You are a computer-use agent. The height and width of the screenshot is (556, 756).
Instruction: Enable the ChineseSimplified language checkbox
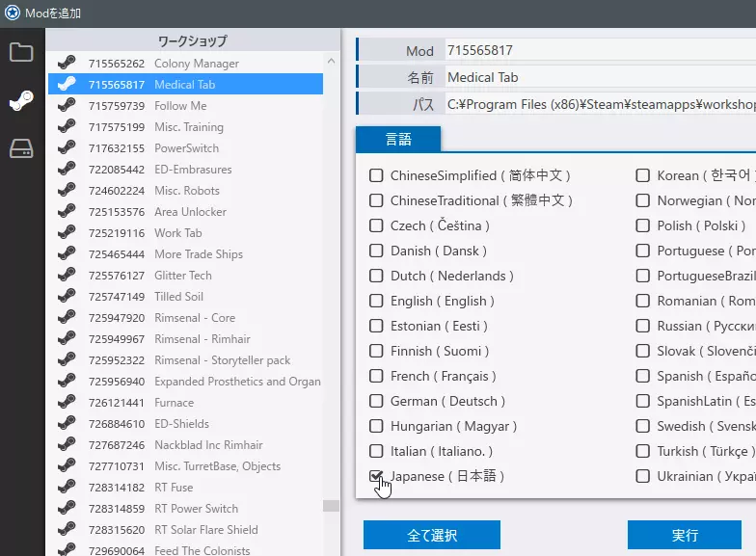pyautogui.click(x=376, y=175)
